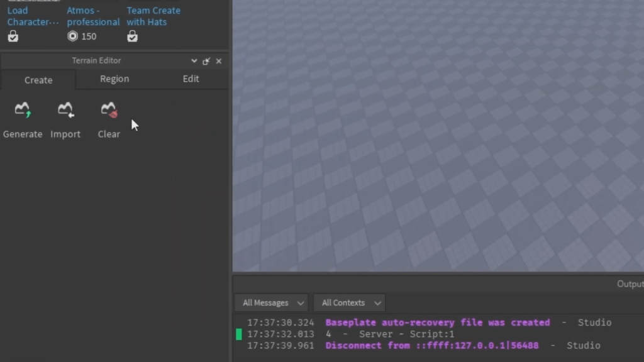This screenshot has width=644, height=362.
Task: Click the Robux icon next to 150
Action: coord(72,36)
